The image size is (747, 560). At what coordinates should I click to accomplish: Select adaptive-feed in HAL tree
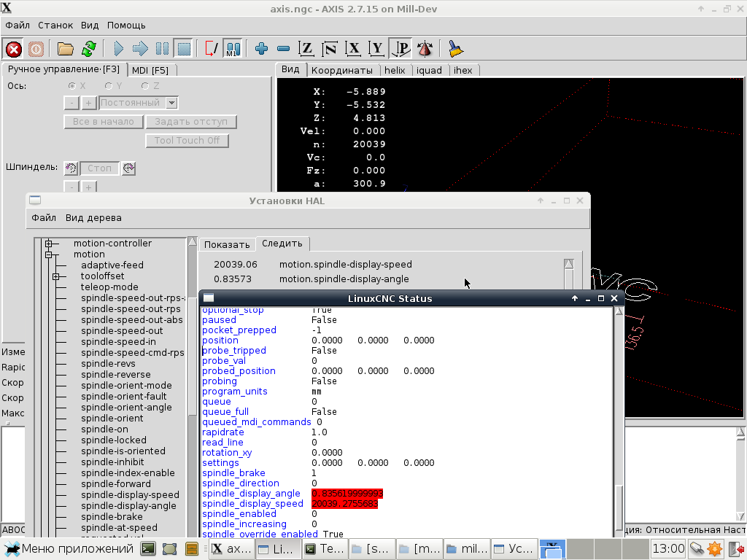[x=112, y=265]
